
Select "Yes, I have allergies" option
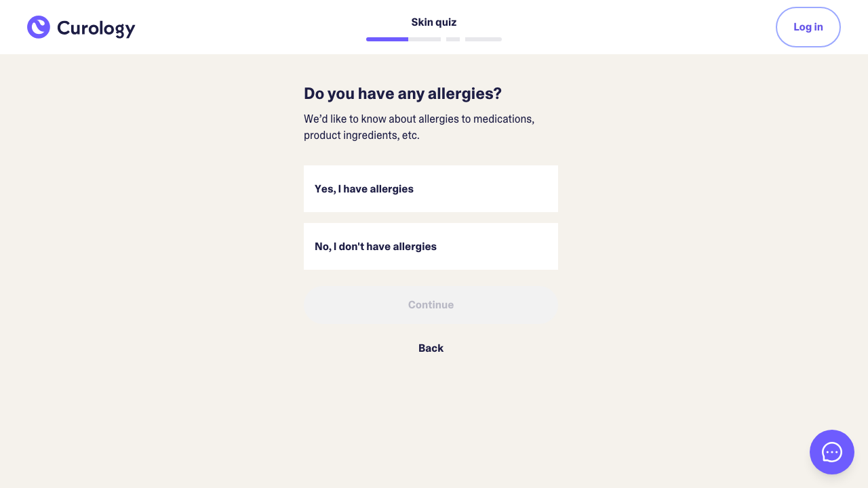tap(431, 189)
